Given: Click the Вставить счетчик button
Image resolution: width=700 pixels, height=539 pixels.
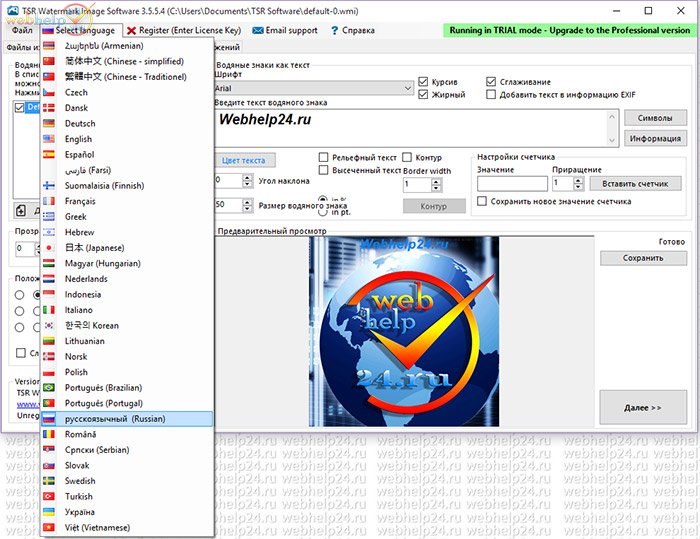Looking at the screenshot, I should [x=635, y=184].
